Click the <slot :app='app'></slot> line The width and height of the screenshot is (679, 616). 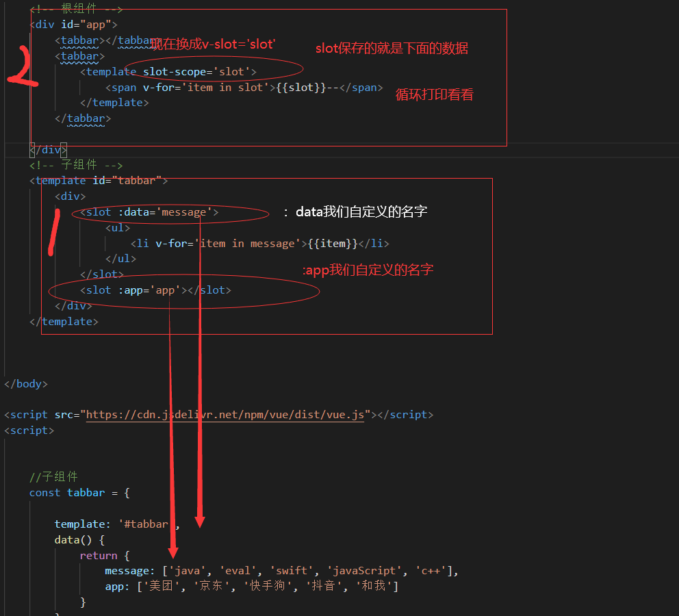(x=156, y=290)
